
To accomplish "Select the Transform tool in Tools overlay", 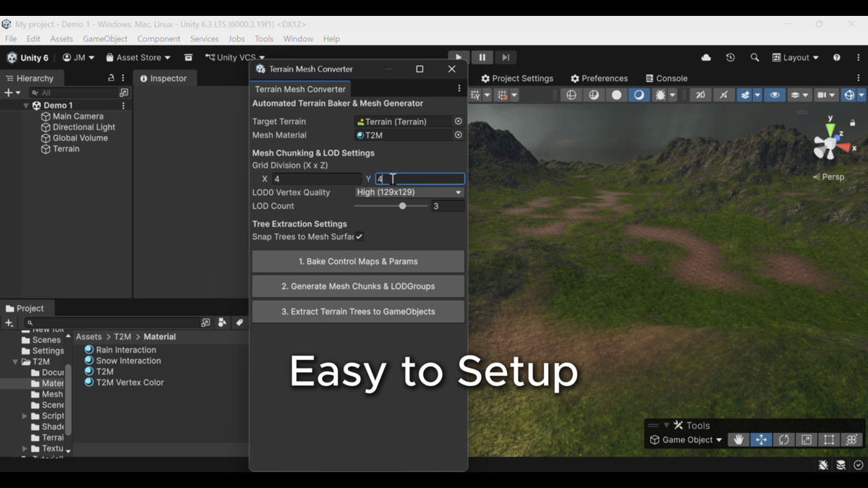I will pyautogui.click(x=851, y=440).
